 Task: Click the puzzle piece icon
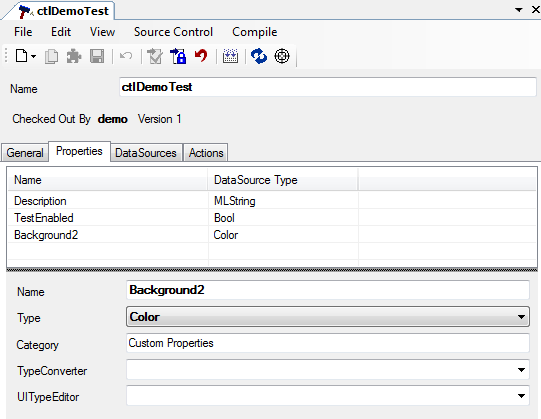pos(74,56)
